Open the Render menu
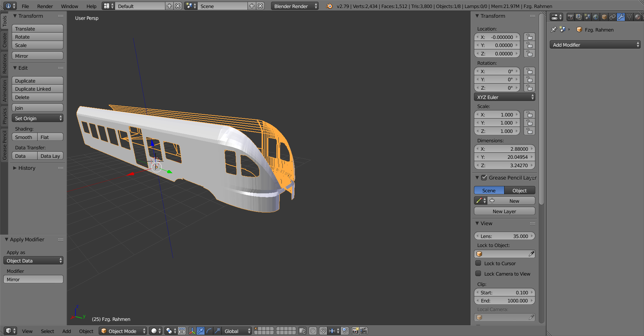Image resolution: width=644 pixels, height=336 pixels. (45, 6)
